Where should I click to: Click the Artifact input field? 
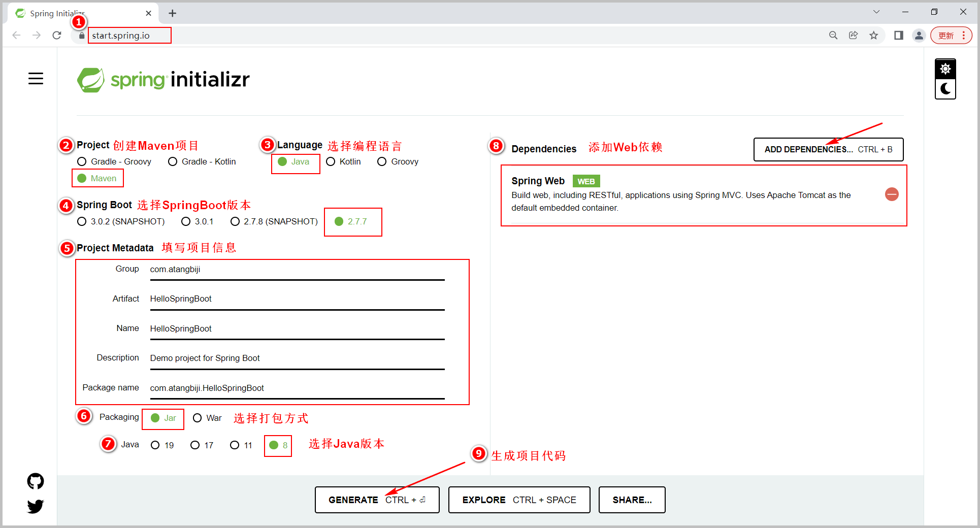tap(297, 299)
